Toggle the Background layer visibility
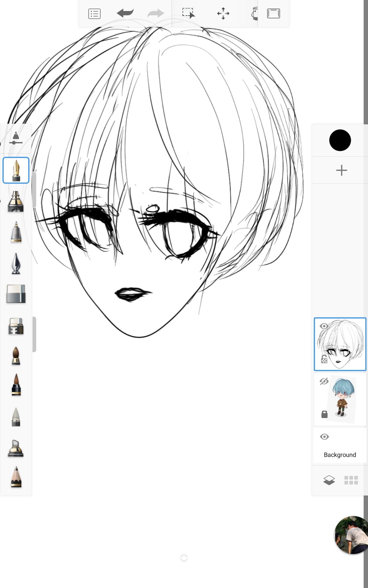 [x=324, y=437]
